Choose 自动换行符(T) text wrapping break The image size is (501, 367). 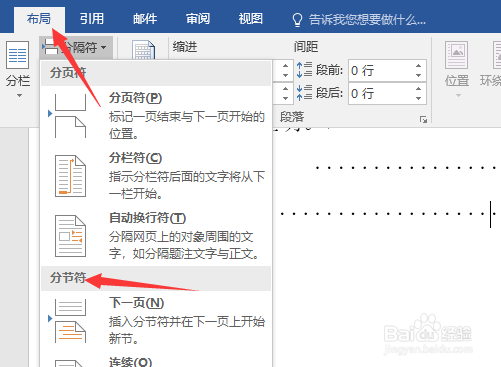(x=156, y=235)
